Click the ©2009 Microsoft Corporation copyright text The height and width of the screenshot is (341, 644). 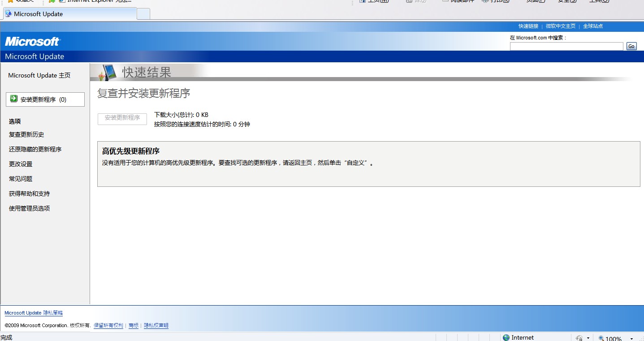(48, 325)
